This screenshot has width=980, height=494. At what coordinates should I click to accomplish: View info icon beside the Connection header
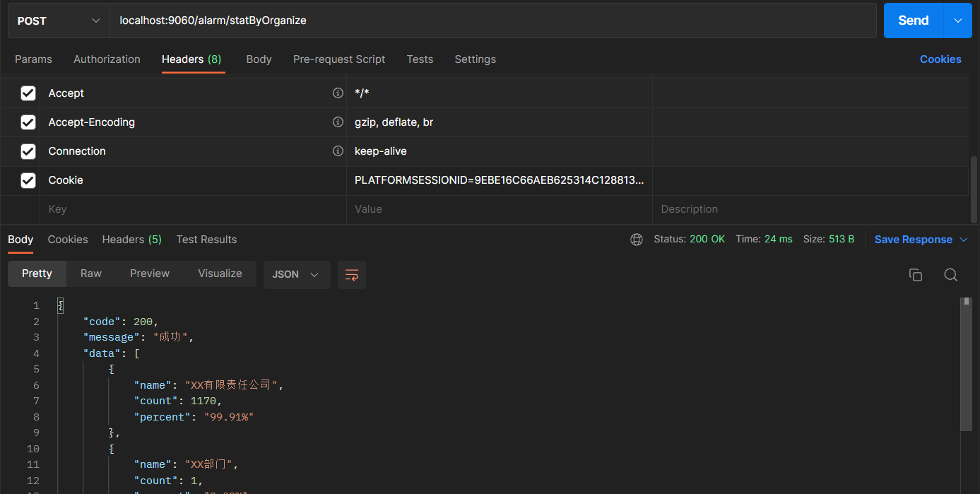click(338, 151)
